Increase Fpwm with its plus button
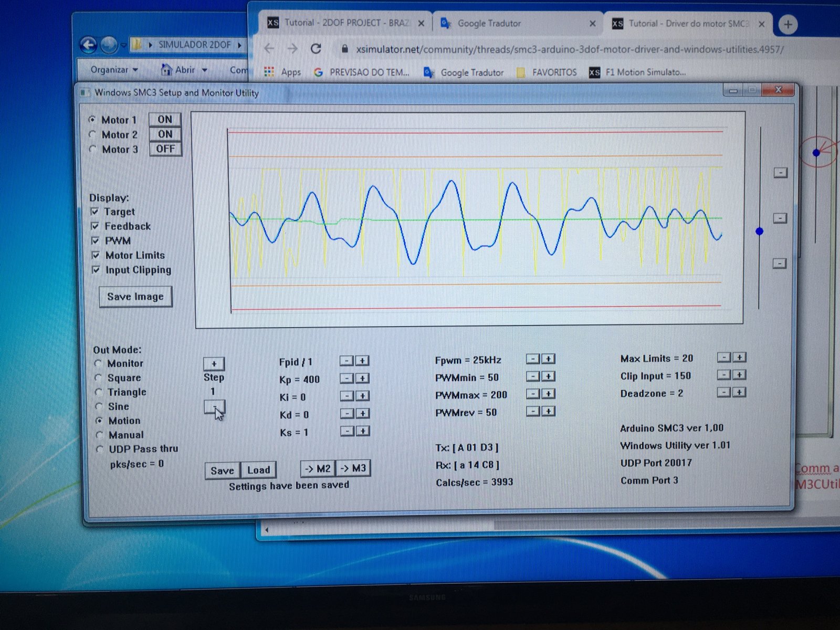This screenshot has height=630, width=840. 548,359
